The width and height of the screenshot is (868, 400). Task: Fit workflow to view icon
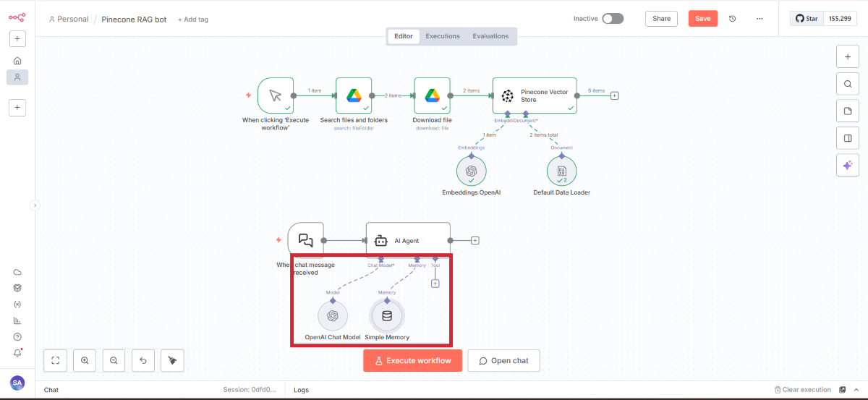click(56, 360)
